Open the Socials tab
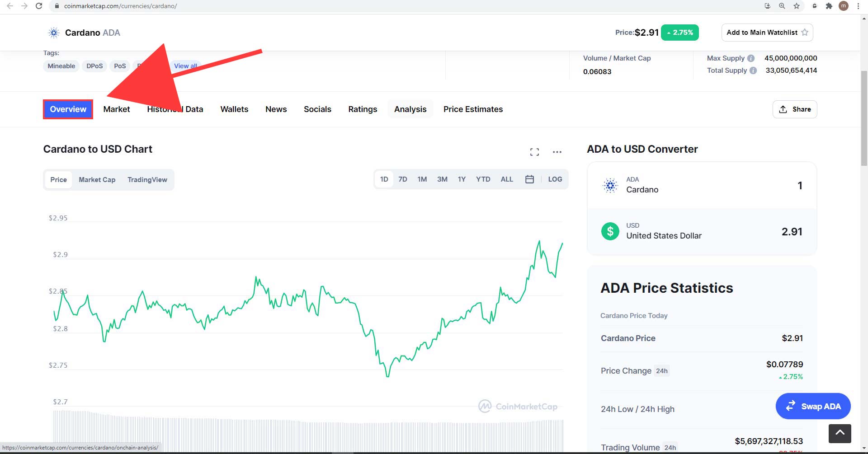868x454 pixels. [317, 109]
